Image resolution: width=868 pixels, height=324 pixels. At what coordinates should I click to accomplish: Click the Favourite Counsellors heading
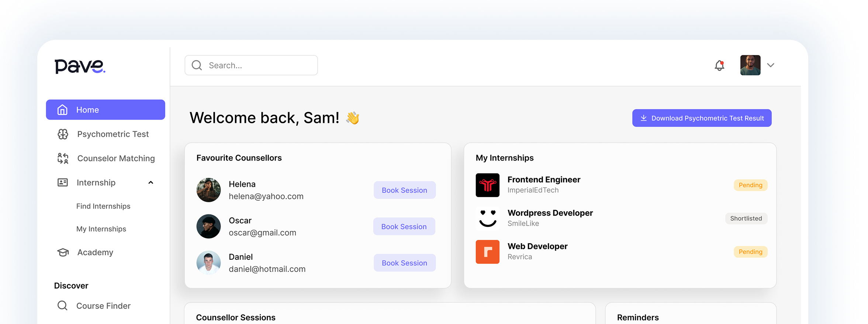coord(239,158)
